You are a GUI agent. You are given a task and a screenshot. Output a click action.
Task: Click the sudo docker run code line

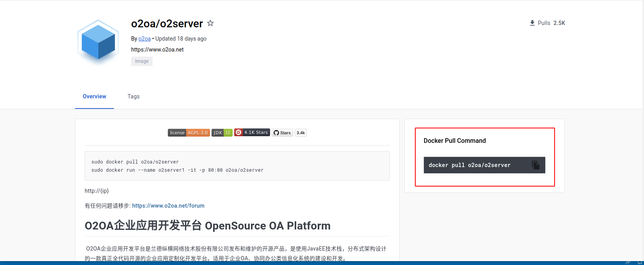(177, 170)
